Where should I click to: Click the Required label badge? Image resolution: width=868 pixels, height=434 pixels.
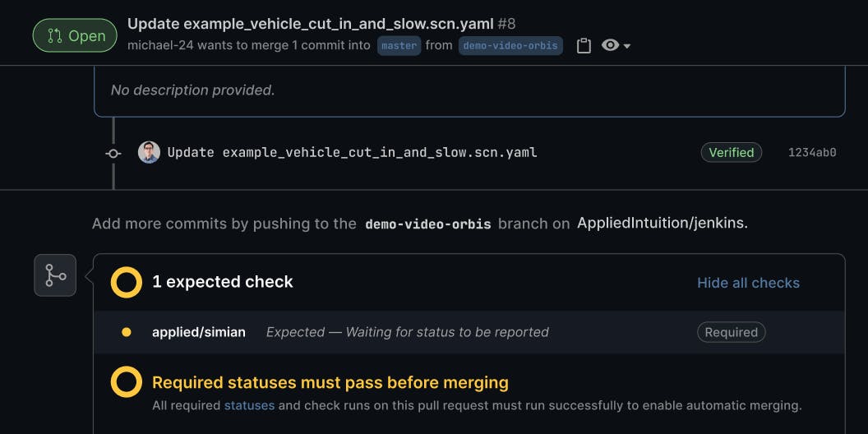(731, 332)
